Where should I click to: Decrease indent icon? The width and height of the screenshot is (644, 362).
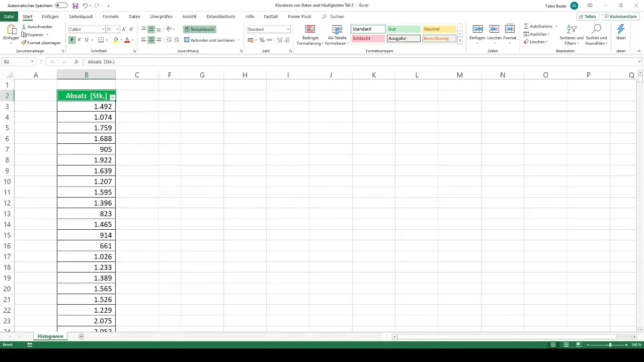coord(169,40)
